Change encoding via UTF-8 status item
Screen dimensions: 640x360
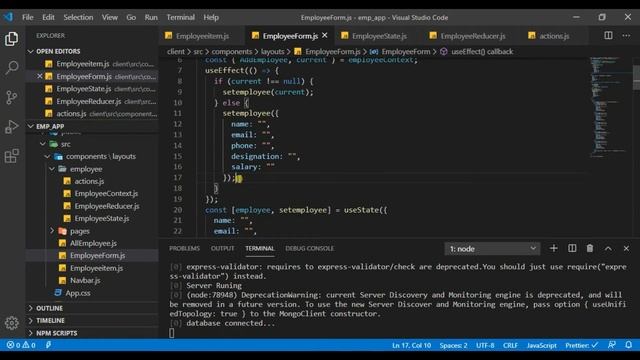485,345
